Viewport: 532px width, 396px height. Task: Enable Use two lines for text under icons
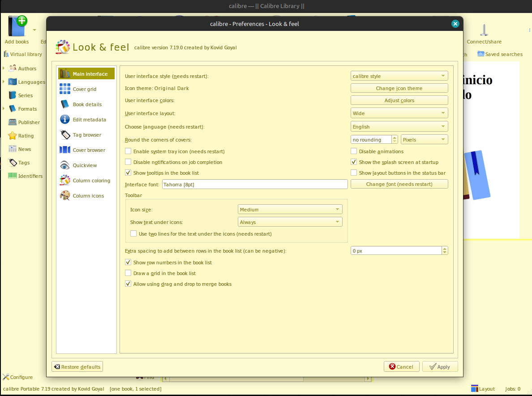coord(133,233)
